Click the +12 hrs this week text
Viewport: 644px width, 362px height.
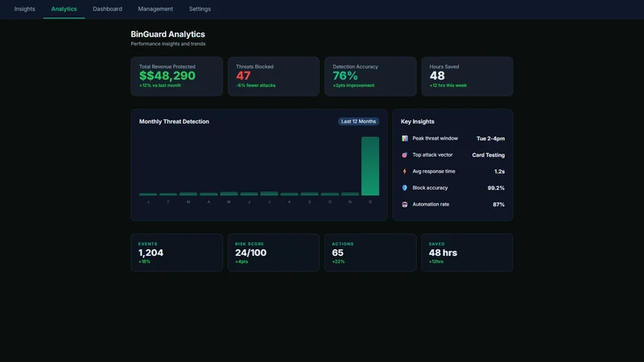[448, 85]
